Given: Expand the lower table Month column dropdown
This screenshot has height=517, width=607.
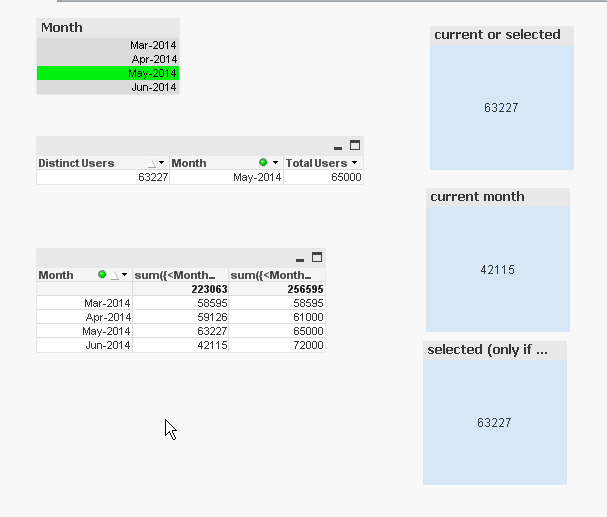Looking at the screenshot, I should point(125,275).
